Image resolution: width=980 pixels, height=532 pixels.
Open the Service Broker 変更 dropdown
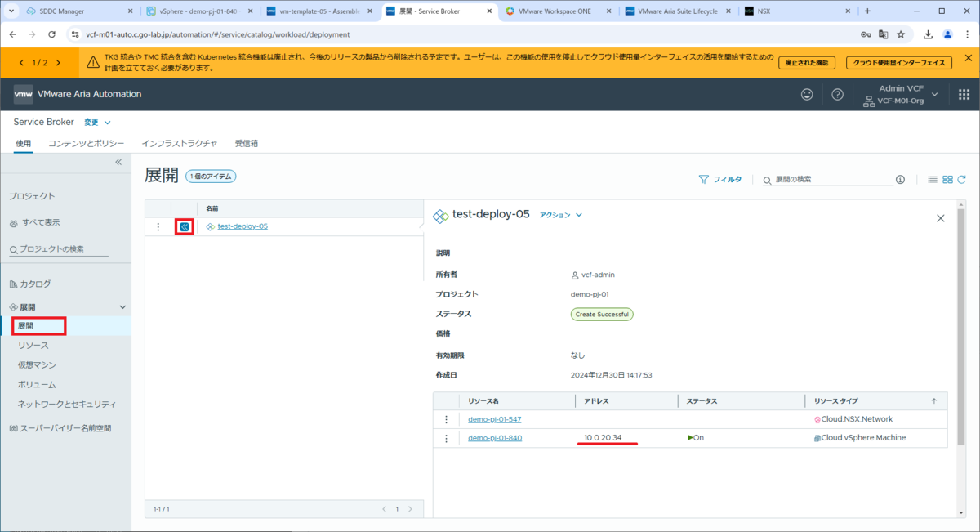coord(97,123)
